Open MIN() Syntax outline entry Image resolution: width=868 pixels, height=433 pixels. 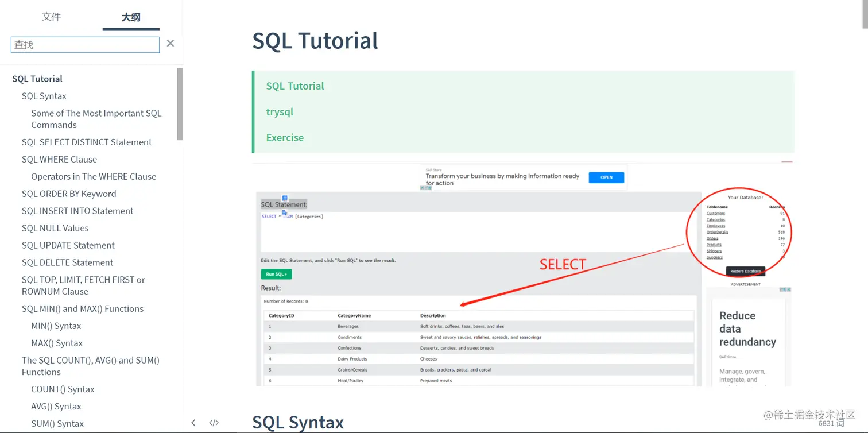tap(56, 326)
